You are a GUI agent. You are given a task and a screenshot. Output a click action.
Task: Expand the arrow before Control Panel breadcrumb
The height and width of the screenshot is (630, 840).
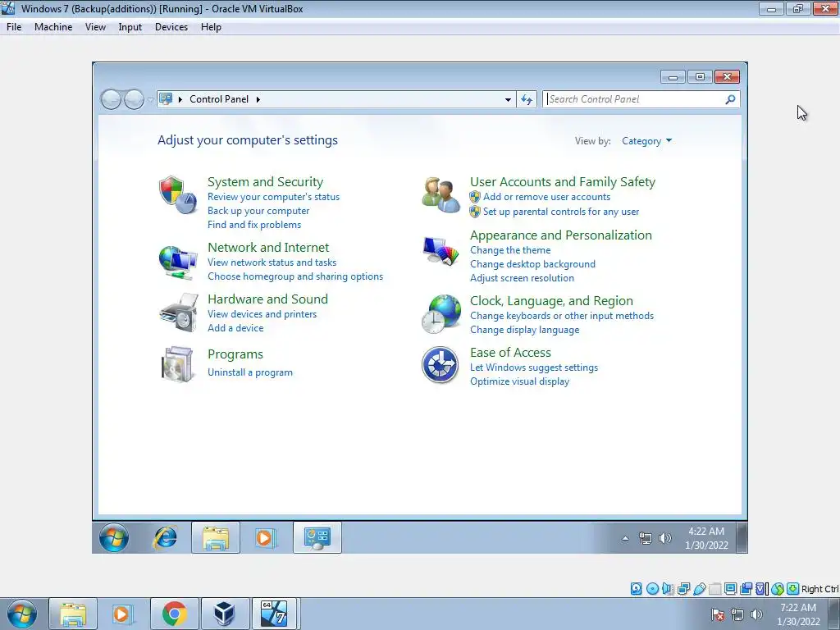pos(180,99)
